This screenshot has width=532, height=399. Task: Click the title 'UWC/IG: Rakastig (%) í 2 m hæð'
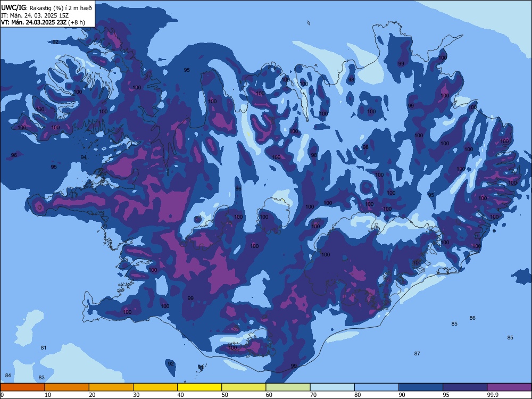(46, 8)
